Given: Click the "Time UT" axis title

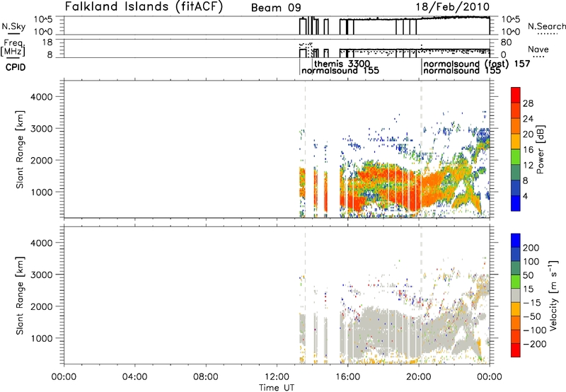Looking at the screenshot, I should click(277, 387).
